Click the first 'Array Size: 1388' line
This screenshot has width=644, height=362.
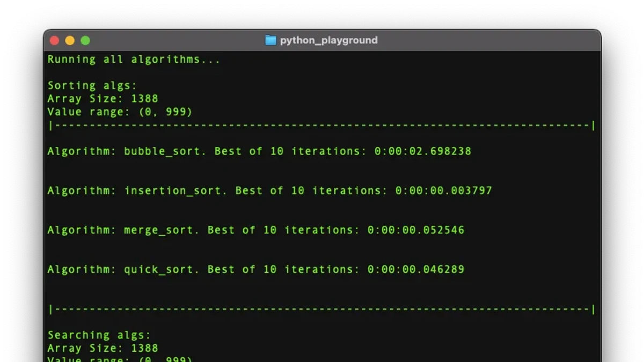tap(103, 99)
